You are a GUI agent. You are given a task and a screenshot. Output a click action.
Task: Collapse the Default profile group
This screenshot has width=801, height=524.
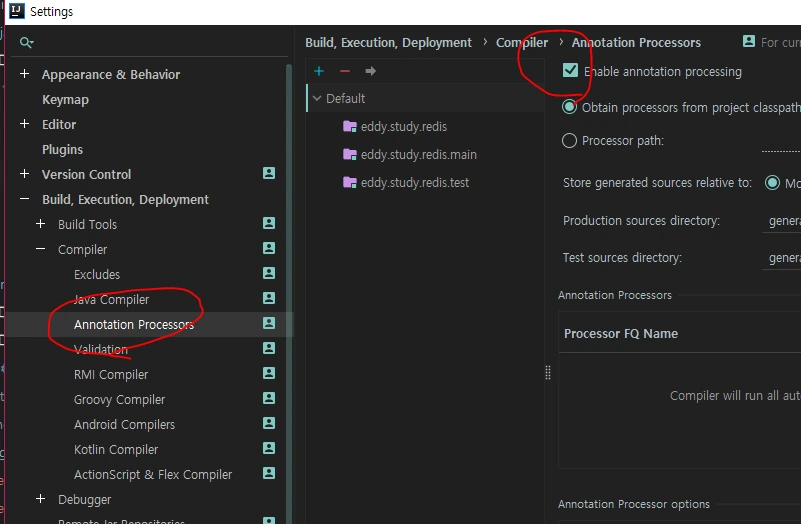coord(317,99)
